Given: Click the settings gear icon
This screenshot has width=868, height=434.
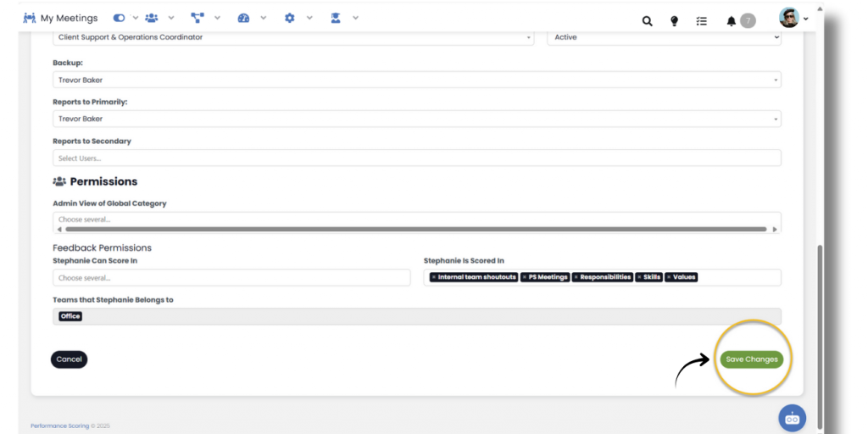Looking at the screenshot, I should [290, 18].
